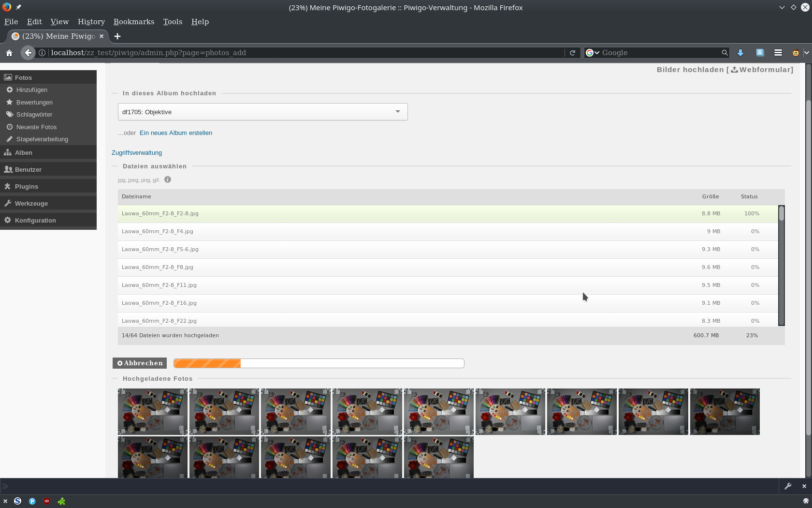Close the Meine Piwigo tab

coord(101,36)
